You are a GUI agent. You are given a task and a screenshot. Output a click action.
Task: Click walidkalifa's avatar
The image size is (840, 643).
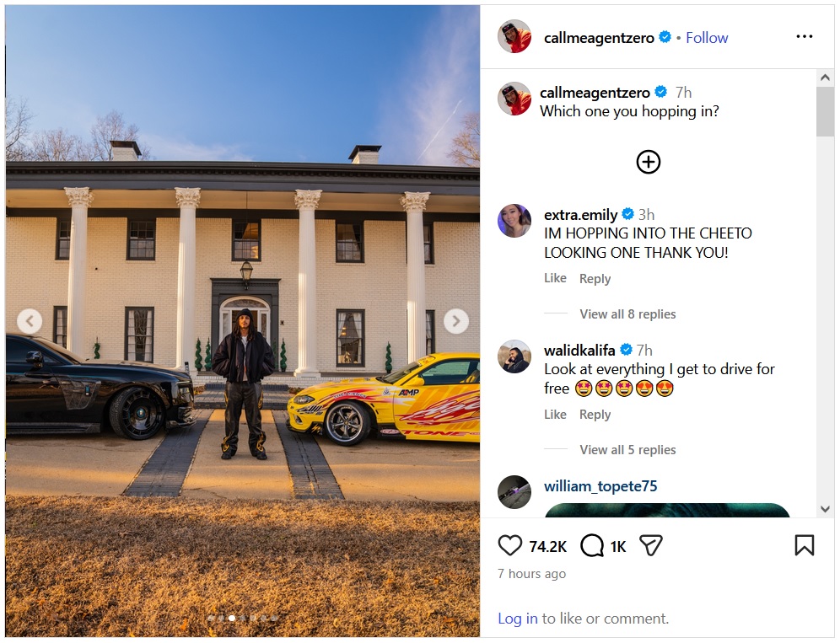514,356
